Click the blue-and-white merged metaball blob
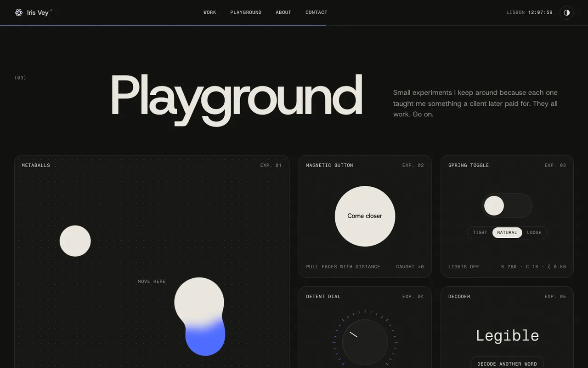 click(200, 316)
